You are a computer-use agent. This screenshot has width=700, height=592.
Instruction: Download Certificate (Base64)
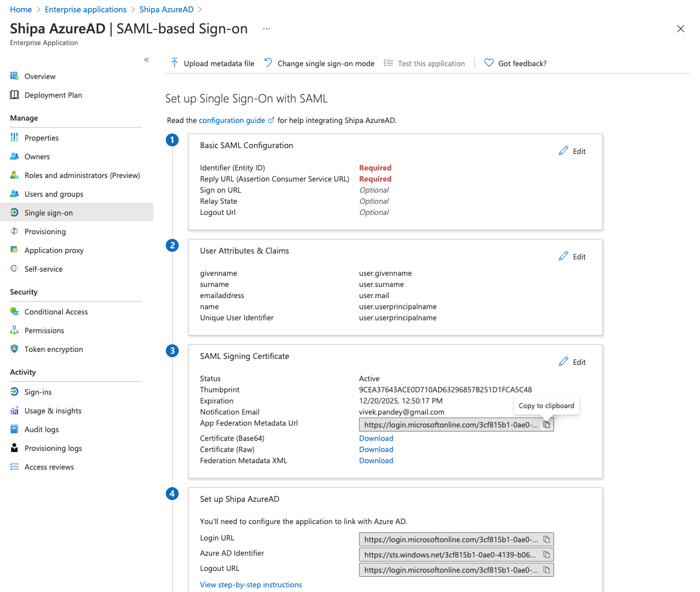coord(376,438)
